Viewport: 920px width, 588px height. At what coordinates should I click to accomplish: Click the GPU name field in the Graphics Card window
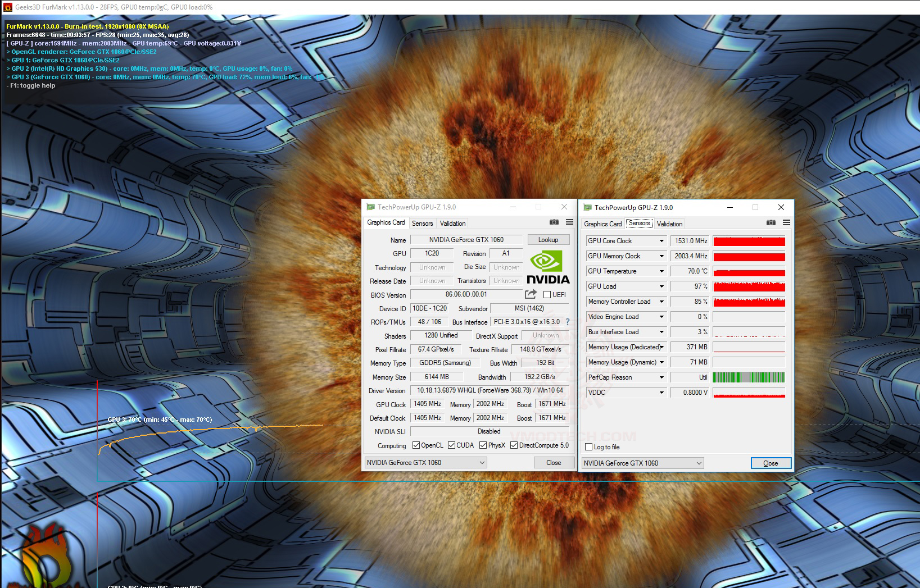[466, 240]
